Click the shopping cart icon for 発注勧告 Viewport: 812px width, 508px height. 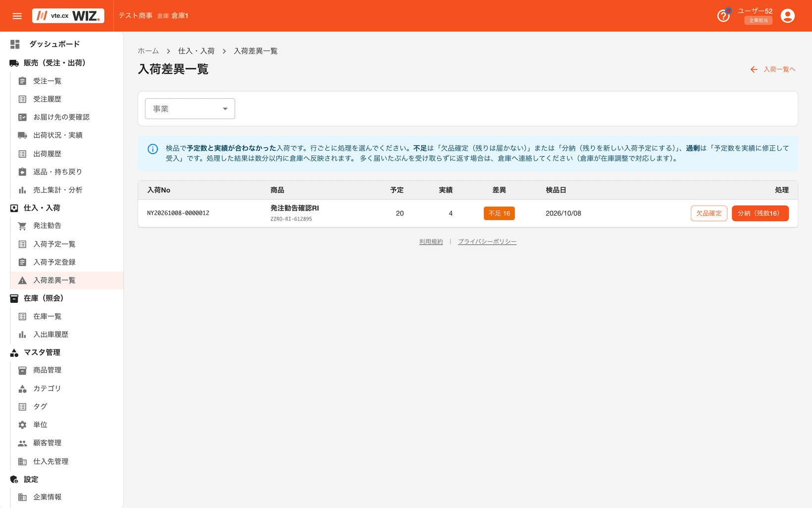pos(22,226)
